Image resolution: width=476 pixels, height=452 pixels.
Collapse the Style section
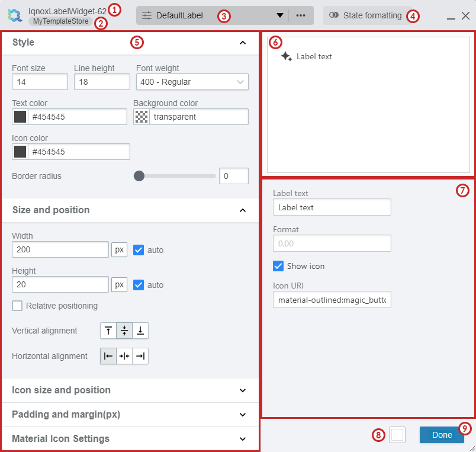tap(242, 43)
